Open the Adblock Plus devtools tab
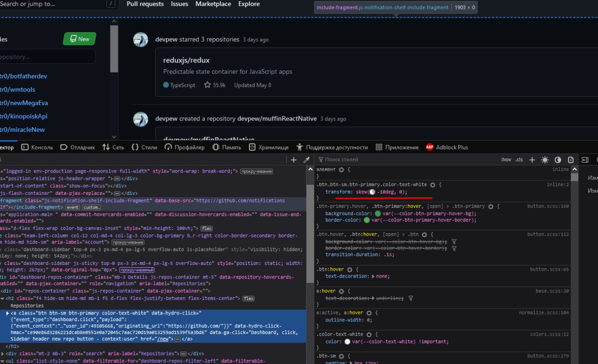 pyautogui.click(x=447, y=147)
